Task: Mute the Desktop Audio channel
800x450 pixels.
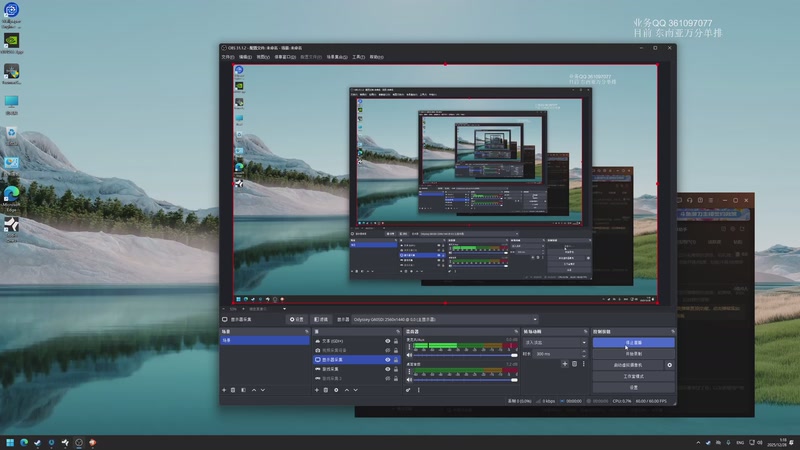Action: (409, 380)
